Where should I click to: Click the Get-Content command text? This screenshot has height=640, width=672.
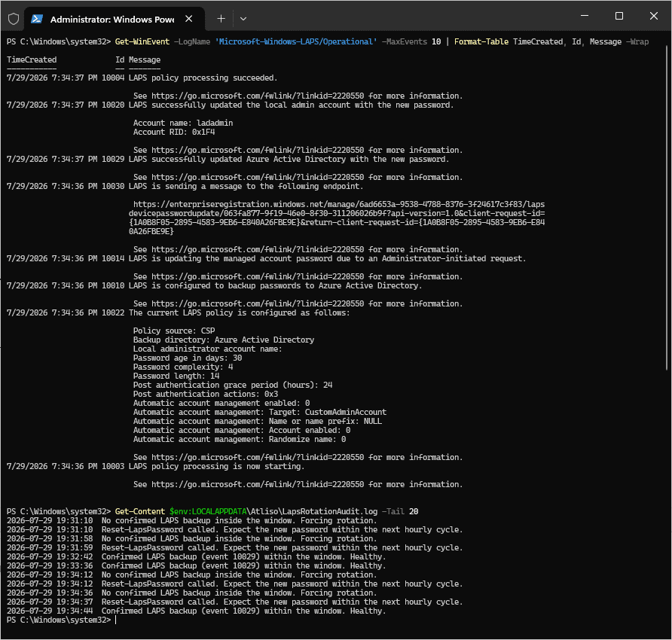(139, 511)
